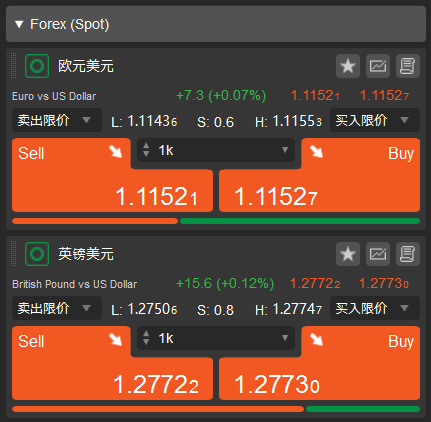Add 欧元美元 to favorites with star icon

[348, 66]
